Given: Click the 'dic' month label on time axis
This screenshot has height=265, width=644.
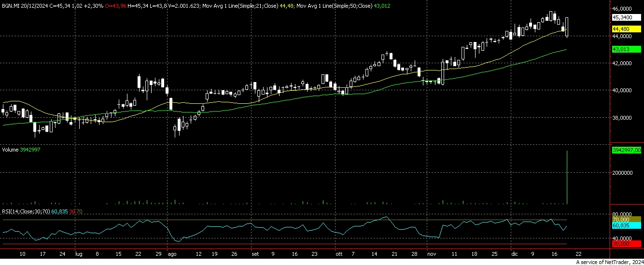Looking at the screenshot, I should [515, 253].
